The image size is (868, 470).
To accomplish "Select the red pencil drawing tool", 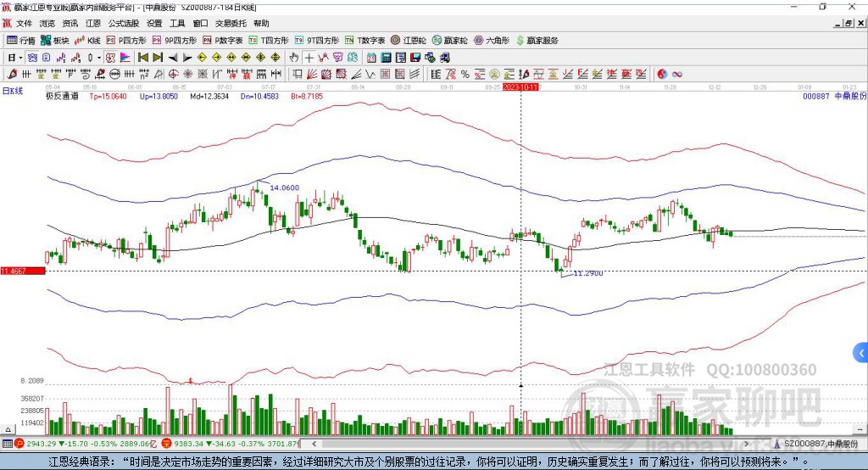I will click(12, 74).
